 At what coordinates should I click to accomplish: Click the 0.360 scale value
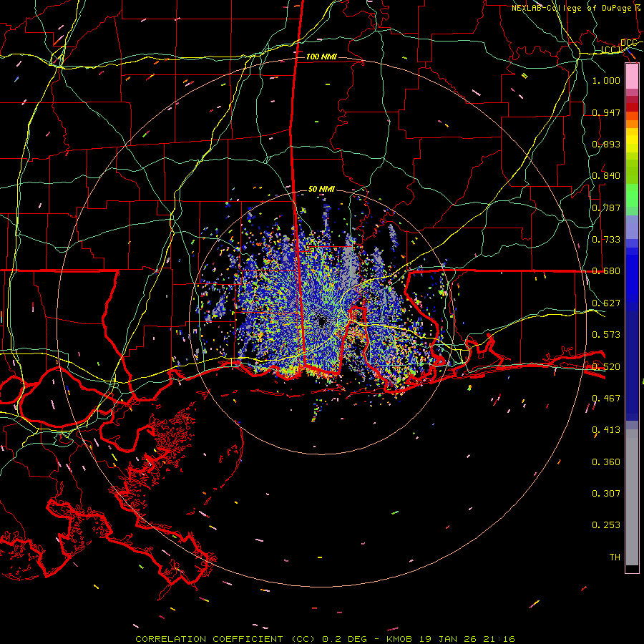click(606, 462)
